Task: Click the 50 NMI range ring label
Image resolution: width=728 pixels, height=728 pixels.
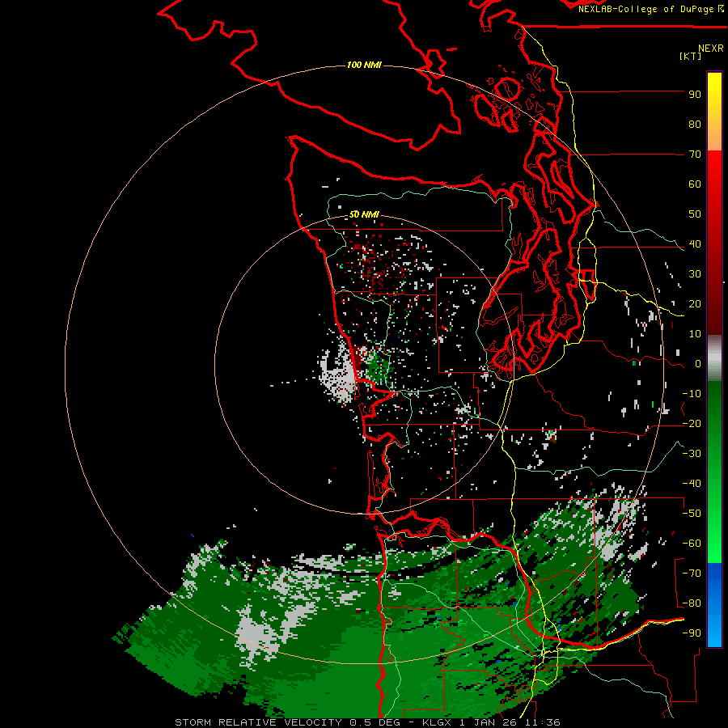Action: pyautogui.click(x=364, y=214)
